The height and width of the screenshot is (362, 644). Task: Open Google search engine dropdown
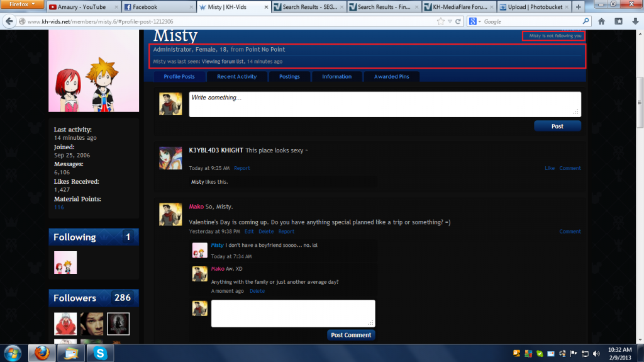tap(475, 21)
